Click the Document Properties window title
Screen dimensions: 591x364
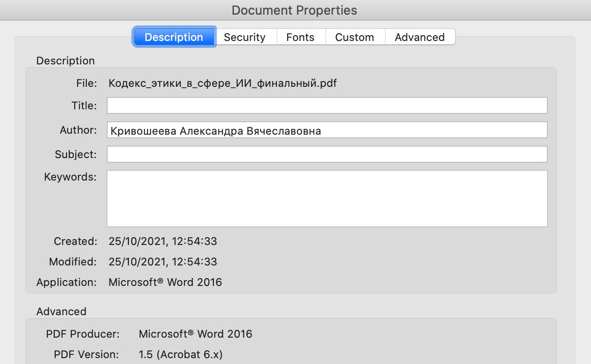pyautogui.click(x=295, y=10)
